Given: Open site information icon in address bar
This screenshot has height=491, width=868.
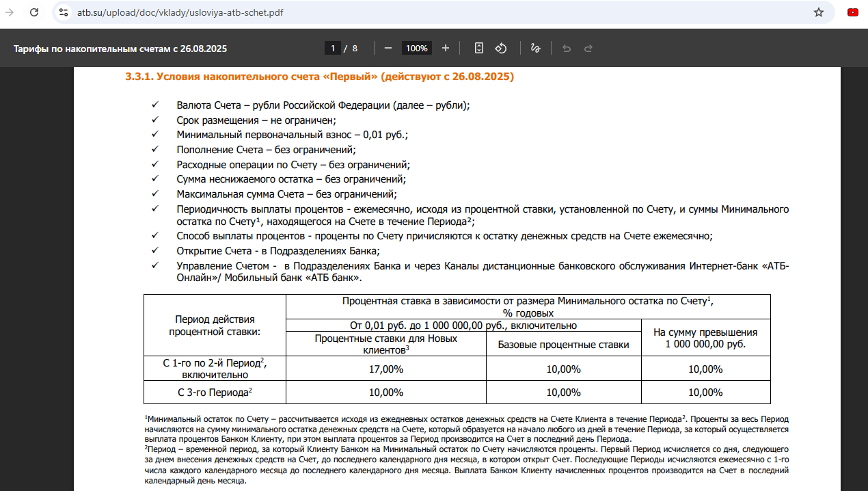Looking at the screenshot, I should pos(64,12).
